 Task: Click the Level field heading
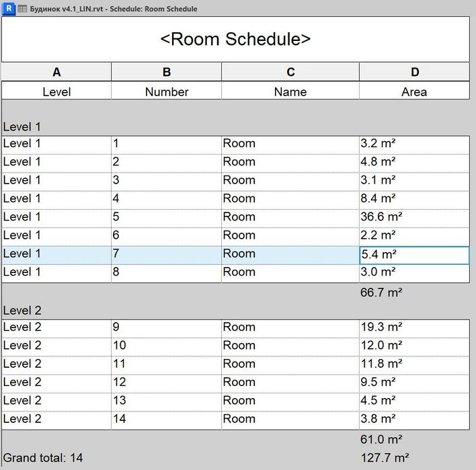click(56, 91)
